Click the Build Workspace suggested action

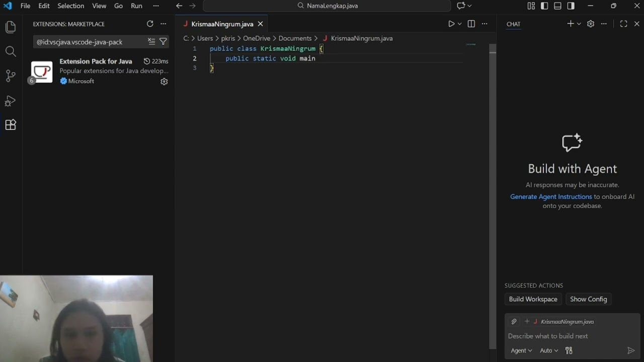(533, 299)
